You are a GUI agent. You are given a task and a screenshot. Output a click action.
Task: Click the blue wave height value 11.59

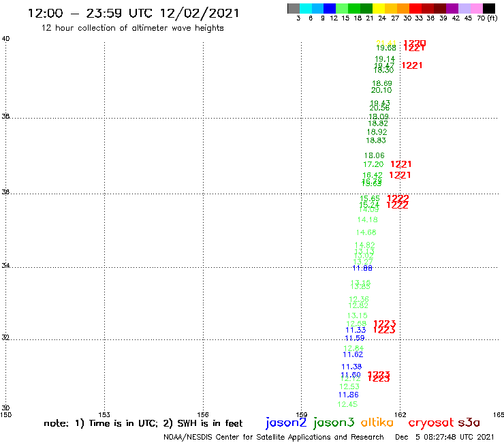tap(355, 338)
